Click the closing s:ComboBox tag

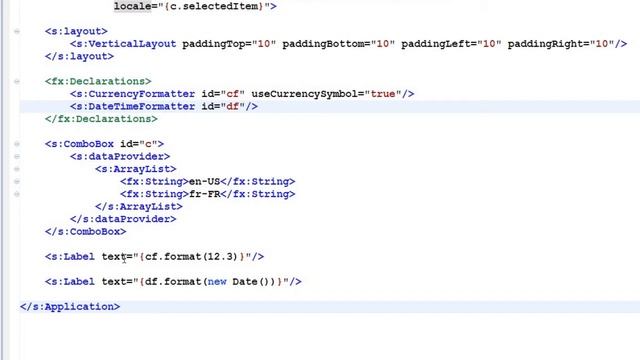tap(86, 232)
